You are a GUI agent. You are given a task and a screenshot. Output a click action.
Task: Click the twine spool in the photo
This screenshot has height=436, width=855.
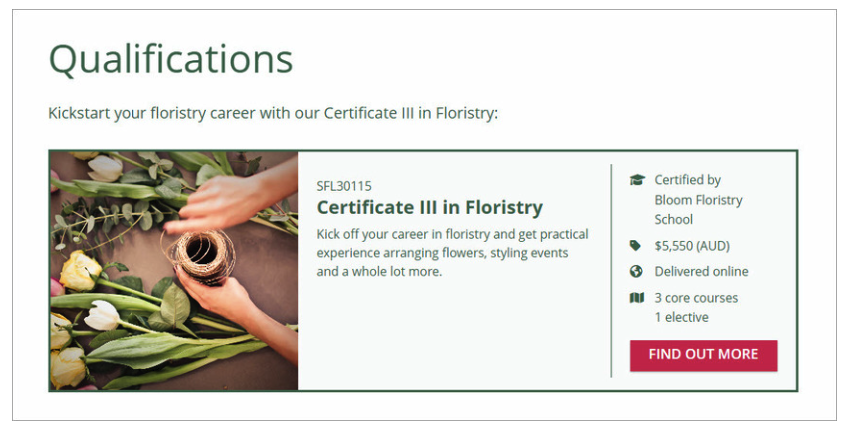click(x=203, y=255)
